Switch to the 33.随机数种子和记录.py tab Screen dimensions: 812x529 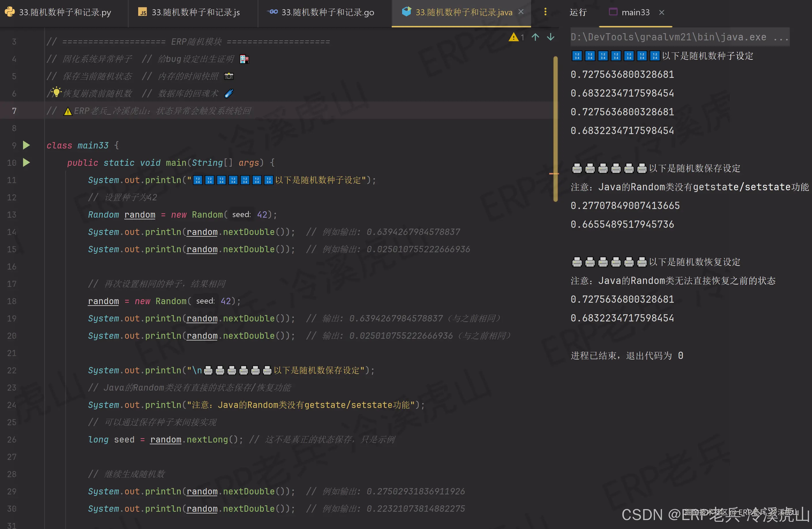click(x=65, y=13)
